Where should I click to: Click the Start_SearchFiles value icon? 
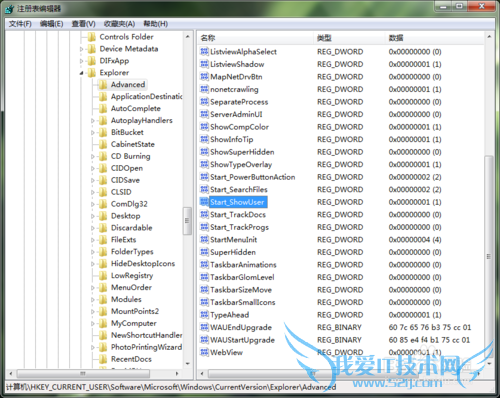(x=204, y=189)
